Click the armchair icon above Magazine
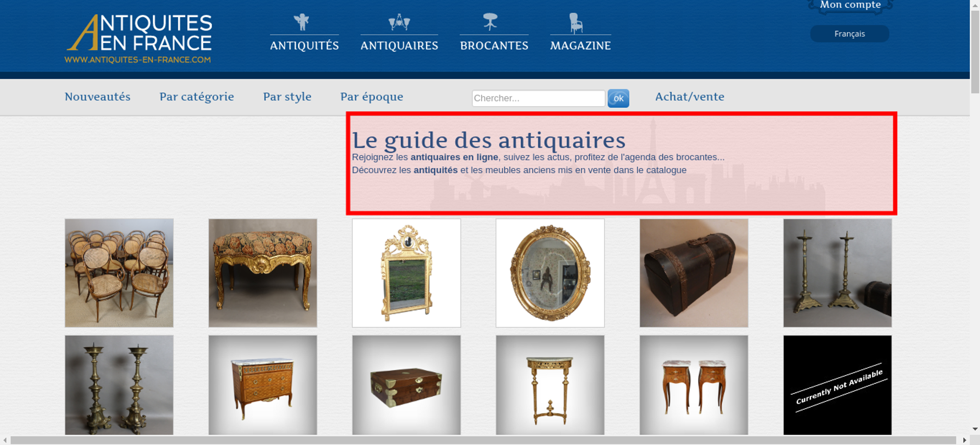 [x=576, y=23]
